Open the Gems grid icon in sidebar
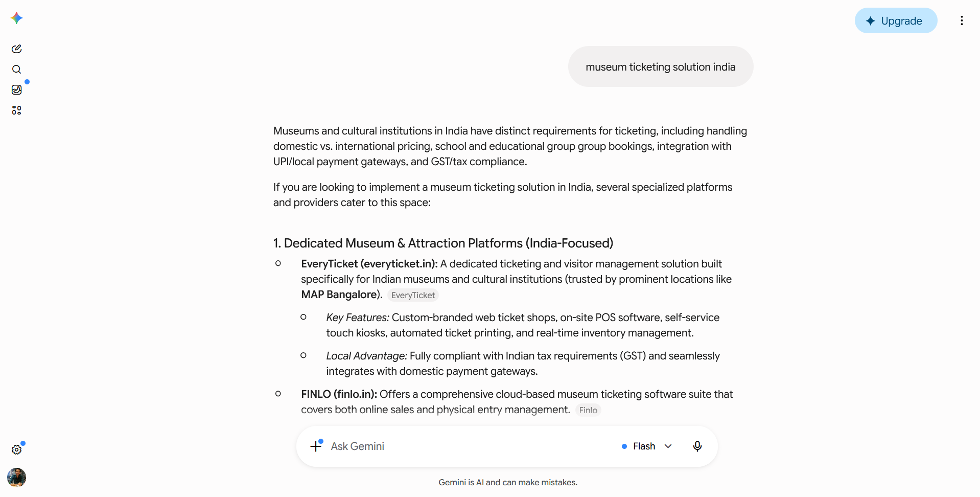Screen dimensions: 980x497 click(x=16, y=110)
